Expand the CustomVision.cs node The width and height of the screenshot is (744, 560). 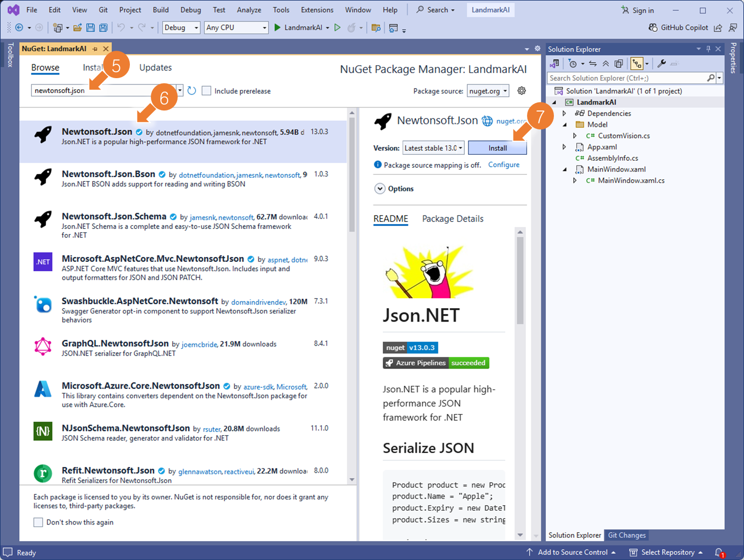(575, 136)
